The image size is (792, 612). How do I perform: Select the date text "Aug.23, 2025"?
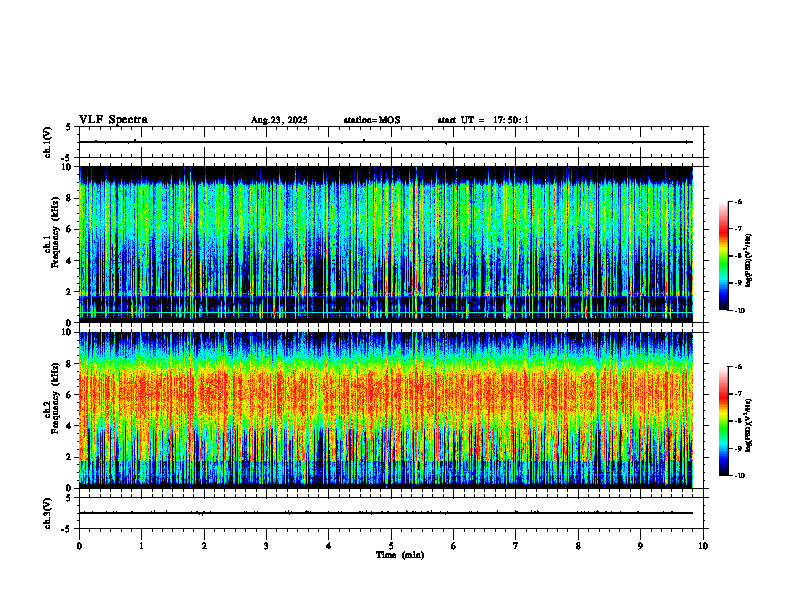tap(279, 120)
